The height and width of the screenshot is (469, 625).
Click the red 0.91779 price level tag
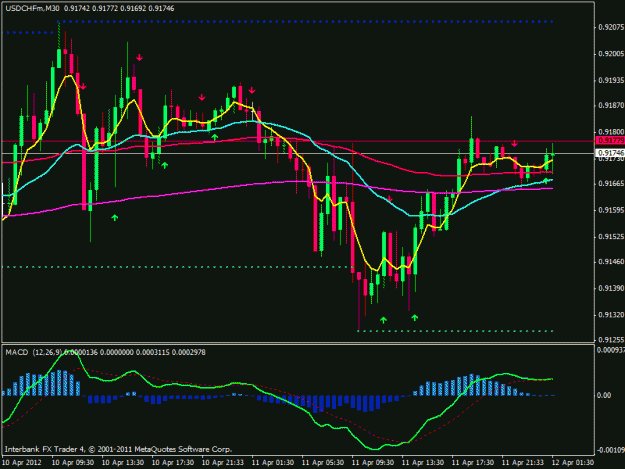pos(610,140)
